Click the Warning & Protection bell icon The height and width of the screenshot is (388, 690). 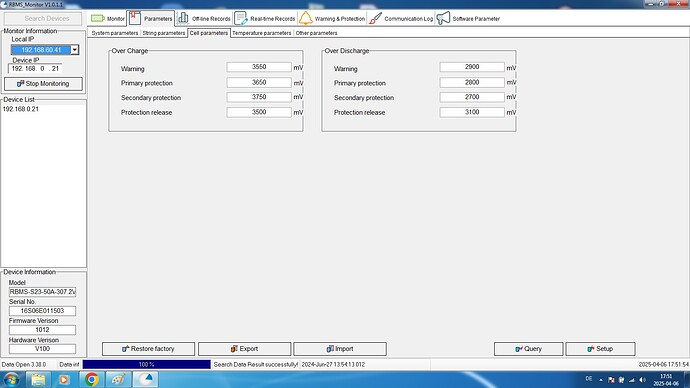click(305, 18)
